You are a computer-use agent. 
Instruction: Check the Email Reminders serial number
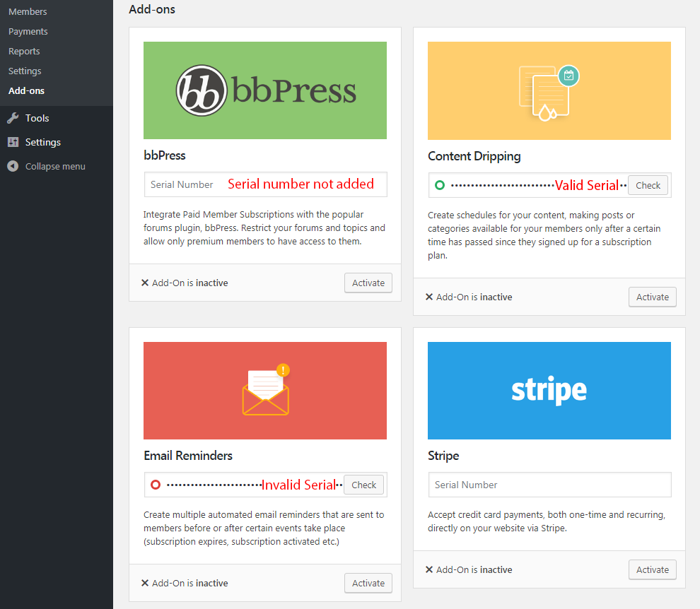364,485
